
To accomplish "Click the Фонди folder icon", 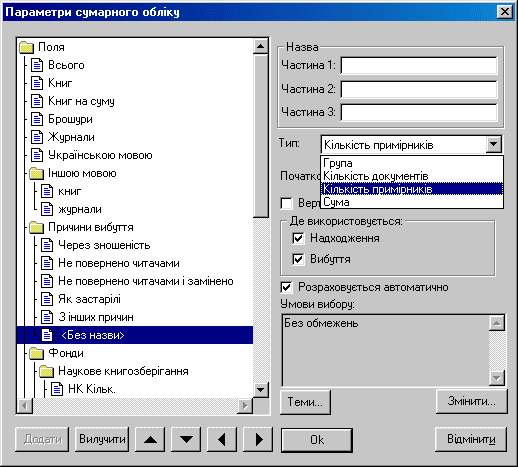I will (36, 353).
